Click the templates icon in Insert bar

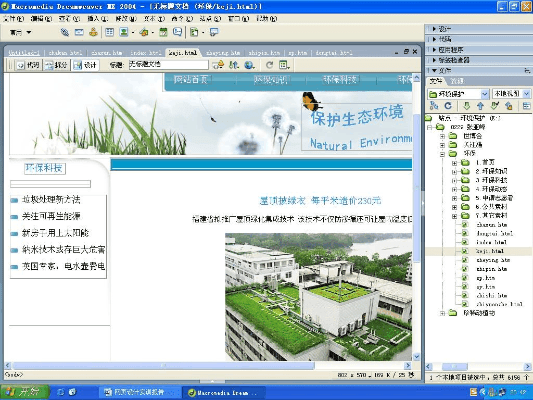point(194,32)
